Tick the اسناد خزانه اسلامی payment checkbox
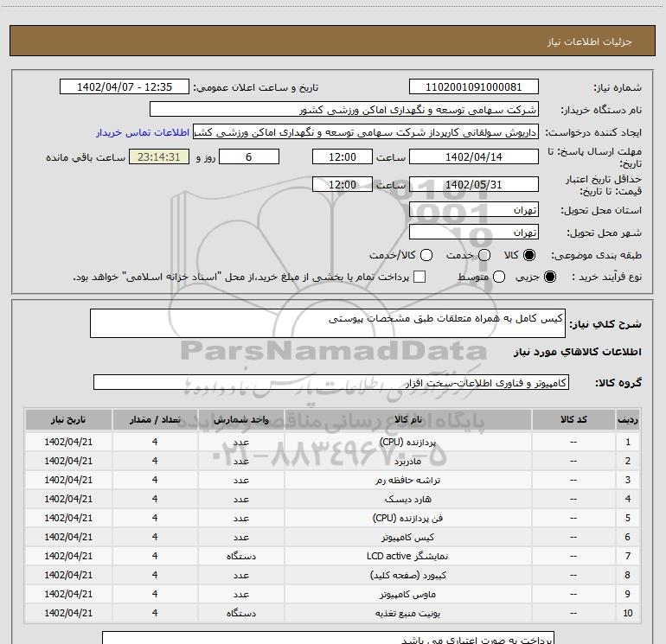Image resolution: width=666 pixels, height=644 pixels. click(419, 277)
